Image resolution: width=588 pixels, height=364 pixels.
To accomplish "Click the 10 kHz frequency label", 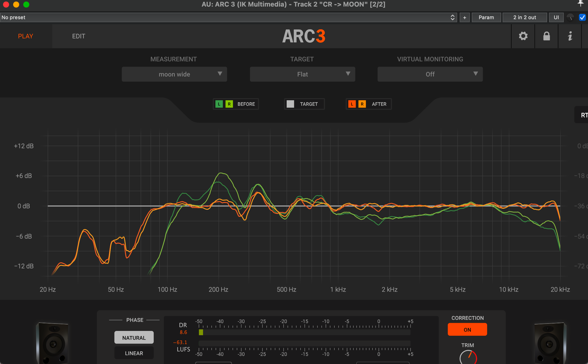I will tap(509, 289).
